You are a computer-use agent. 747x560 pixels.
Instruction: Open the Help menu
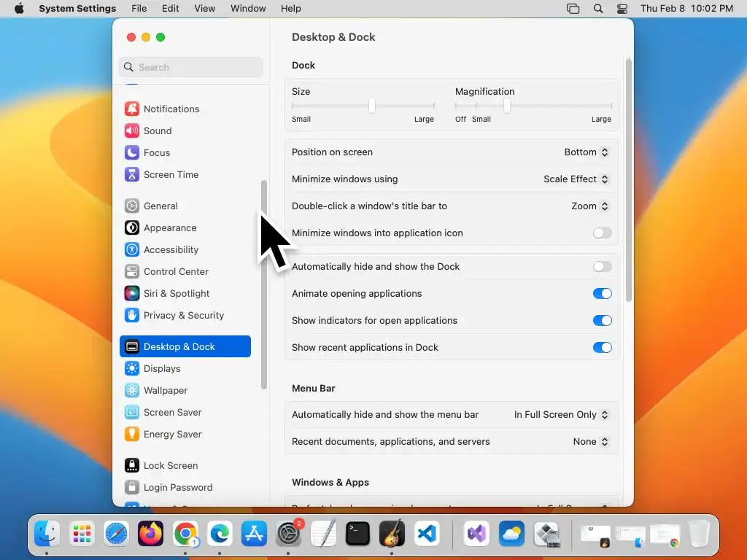(x=290, y=9)
